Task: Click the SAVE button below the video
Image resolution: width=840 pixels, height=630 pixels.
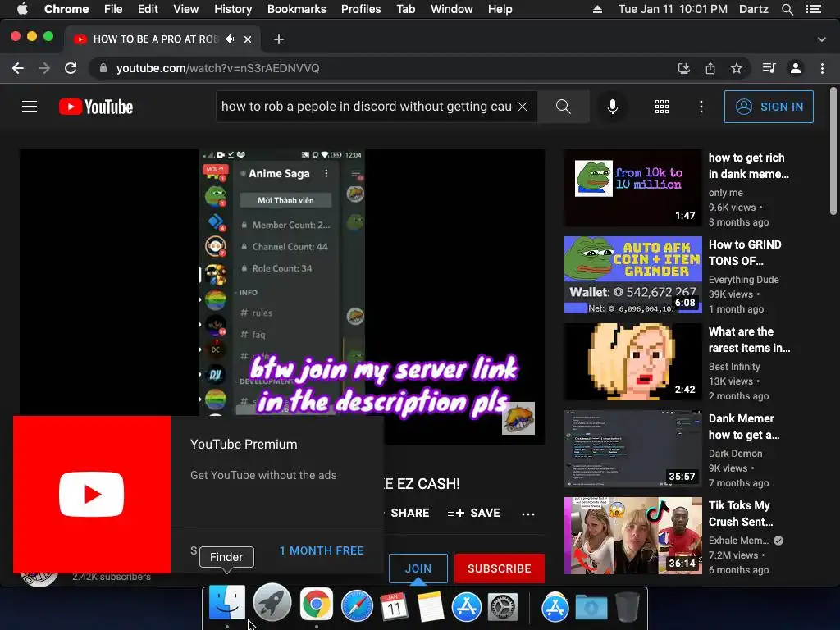Action: click(474, 513)
